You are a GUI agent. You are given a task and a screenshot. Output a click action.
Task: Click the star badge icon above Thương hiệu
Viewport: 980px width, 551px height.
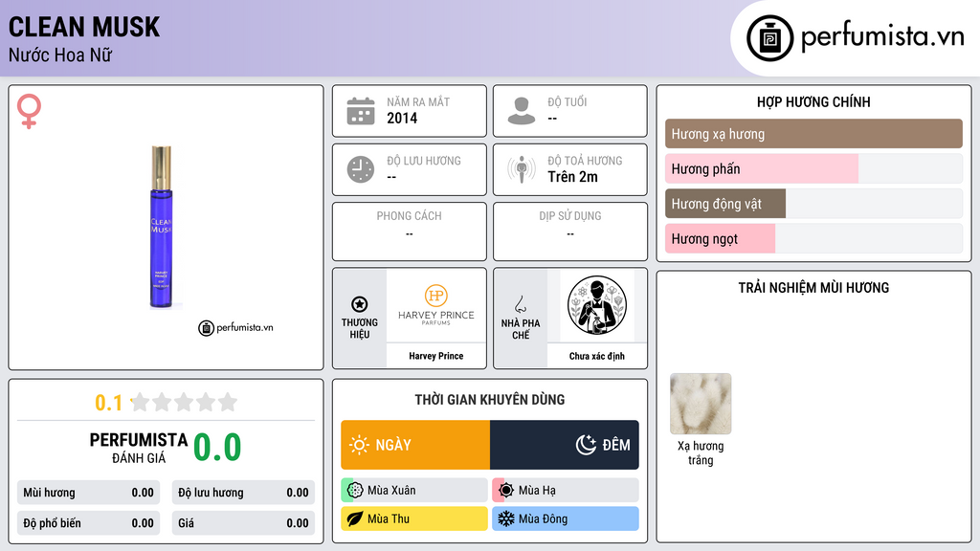coord(360,304)
